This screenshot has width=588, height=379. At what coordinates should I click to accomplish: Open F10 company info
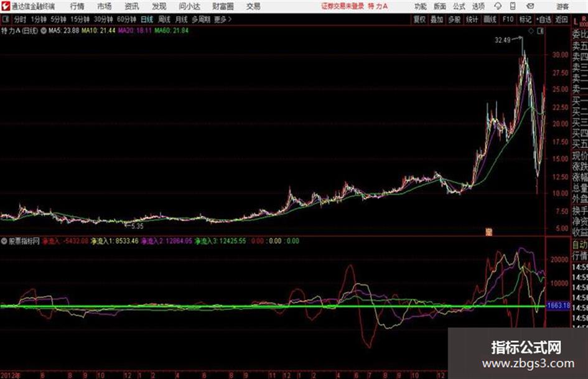point(508,19)
